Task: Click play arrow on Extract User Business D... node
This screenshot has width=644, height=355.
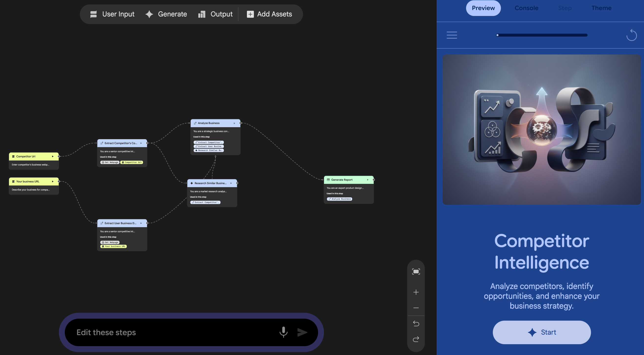Action: pos(141,223)
